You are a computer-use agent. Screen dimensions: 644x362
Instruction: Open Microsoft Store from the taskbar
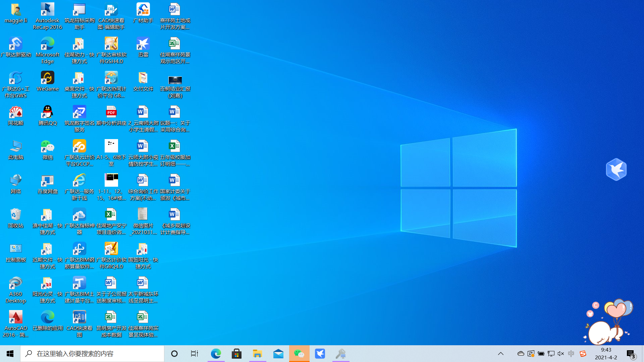236,354
